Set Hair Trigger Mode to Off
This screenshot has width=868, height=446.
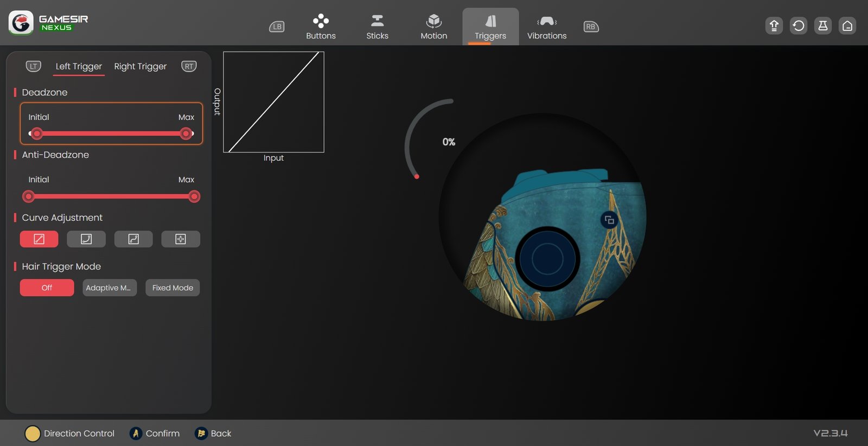[47, 288]
